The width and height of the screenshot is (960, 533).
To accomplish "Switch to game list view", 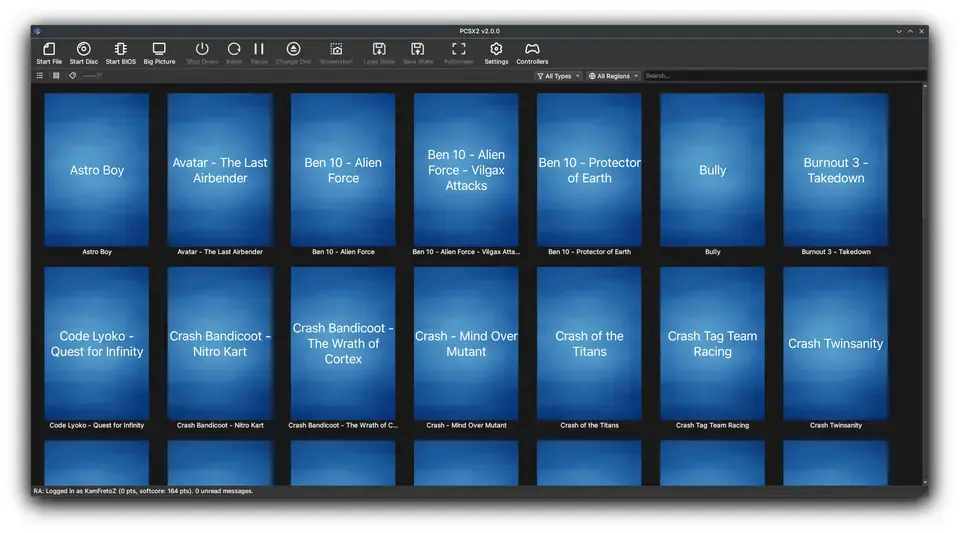I will coord(40,76).
